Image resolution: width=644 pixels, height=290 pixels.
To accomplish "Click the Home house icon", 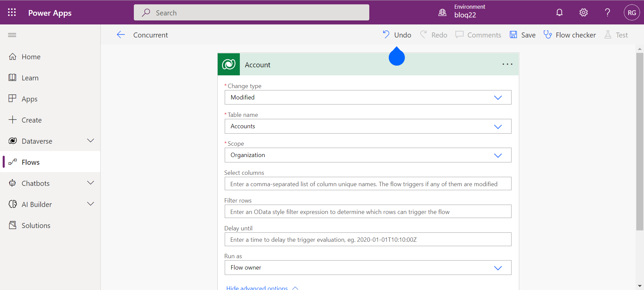I will point(12,57).
